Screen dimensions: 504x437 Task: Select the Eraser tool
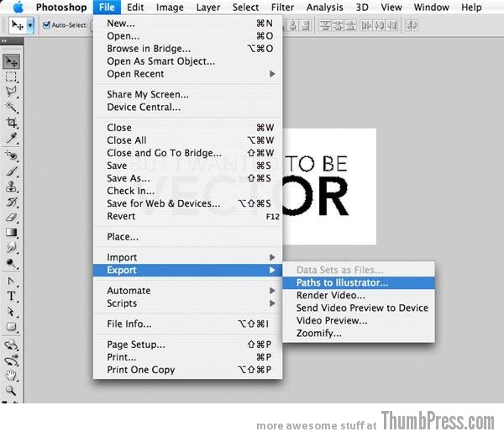click(11, 218)
